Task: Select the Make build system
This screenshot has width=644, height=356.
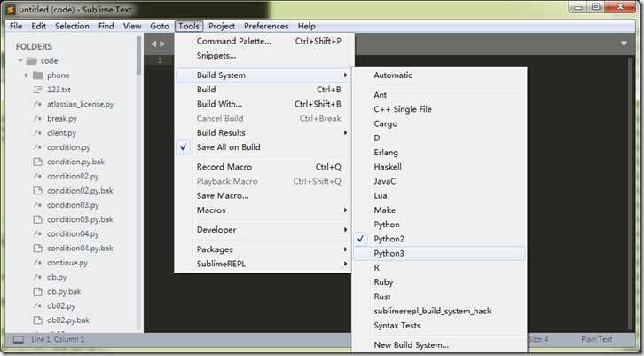Action: coord(439,210)
